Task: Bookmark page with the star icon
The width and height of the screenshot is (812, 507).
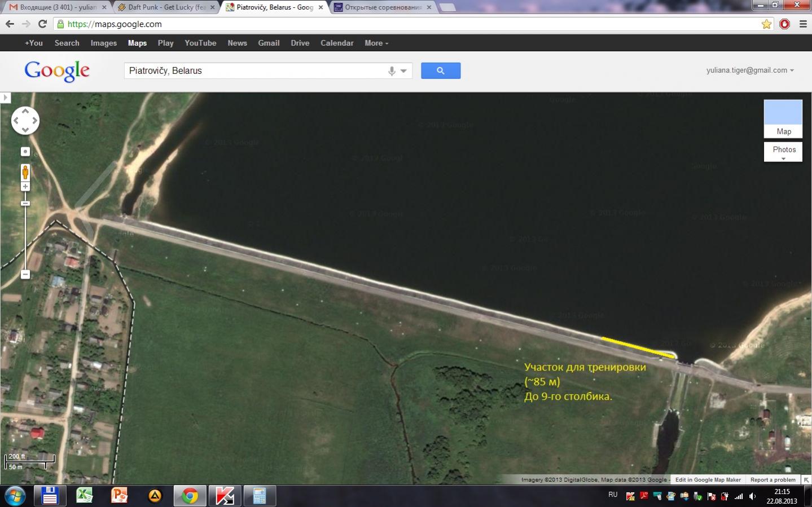Action: click(766, 24)
